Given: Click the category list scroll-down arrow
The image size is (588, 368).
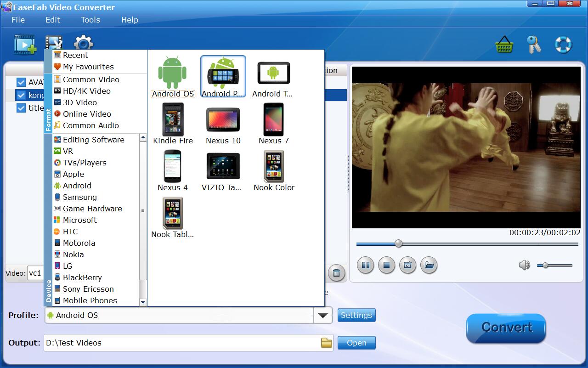Looking at the screenshot, I should (x=143, y=302).
